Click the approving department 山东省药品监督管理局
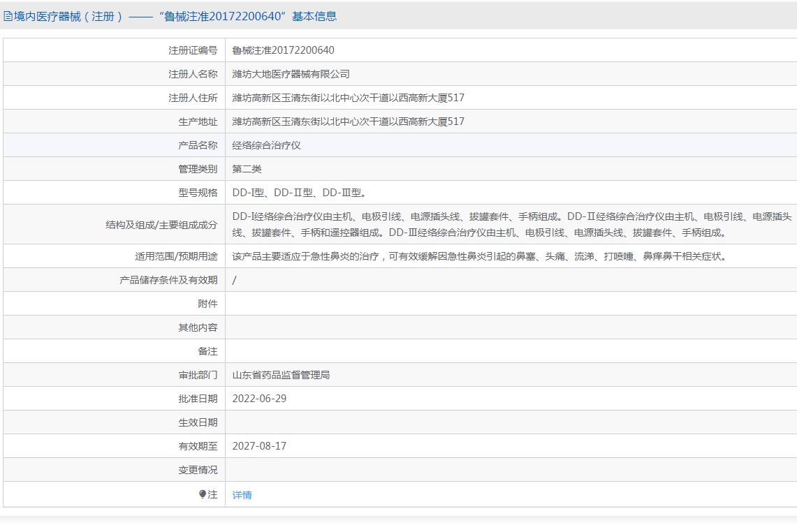The height and width of the screenshot is (532, 797). pyautogui.click(x=281, y=375)
